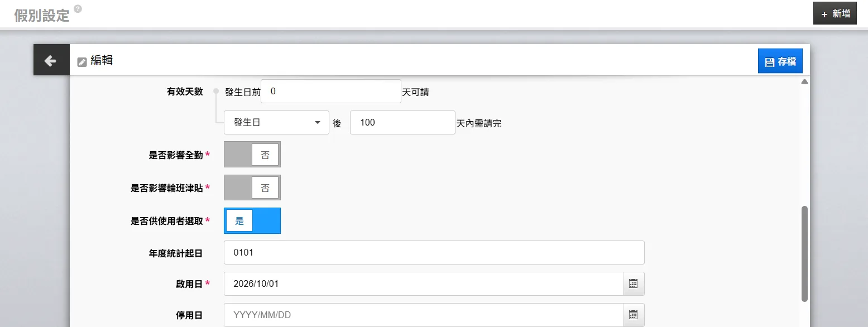This screenshot has width=868, height=327.
Task: Click the 假別設定 page title
Action: (x=42, y=15)
